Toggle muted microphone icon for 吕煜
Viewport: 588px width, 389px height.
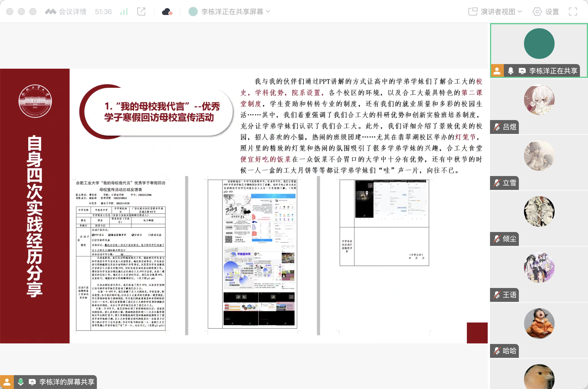pos(497,127)
